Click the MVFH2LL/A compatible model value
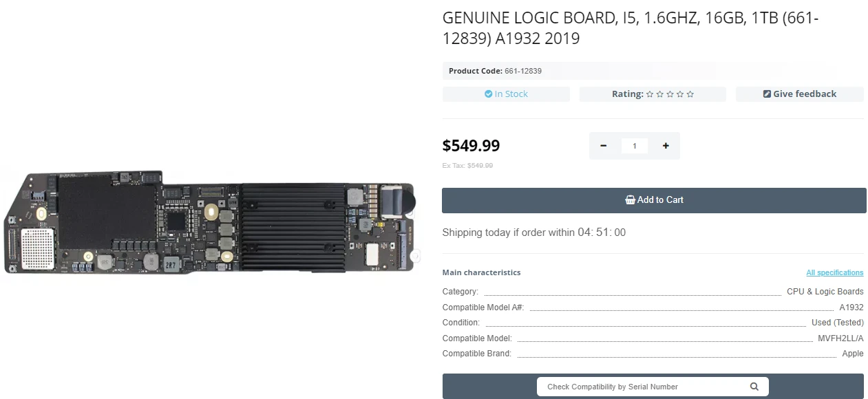The height and width of the screenshot is (399, 868). tap(840, 338)
